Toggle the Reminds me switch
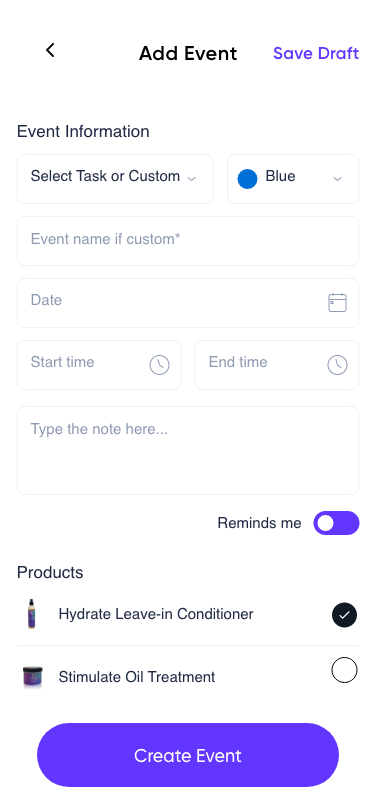This screenshot has width=375, height=812. click(336, 523)
